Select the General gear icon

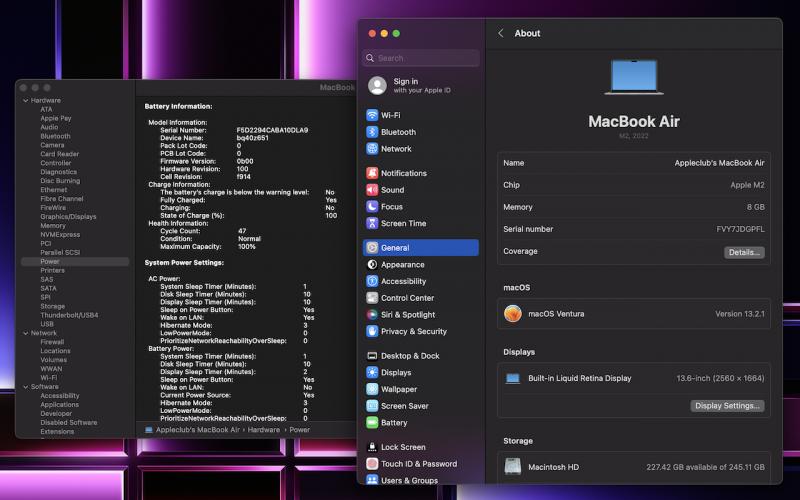point(372,248)
